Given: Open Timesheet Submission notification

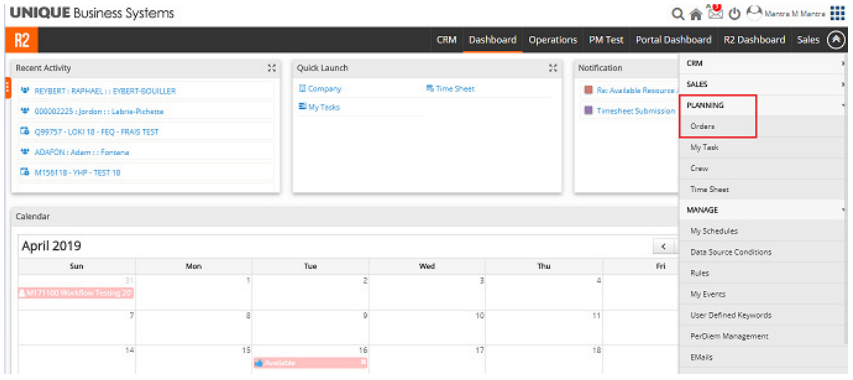Looking at the screenshot, I should pos(635,110).
